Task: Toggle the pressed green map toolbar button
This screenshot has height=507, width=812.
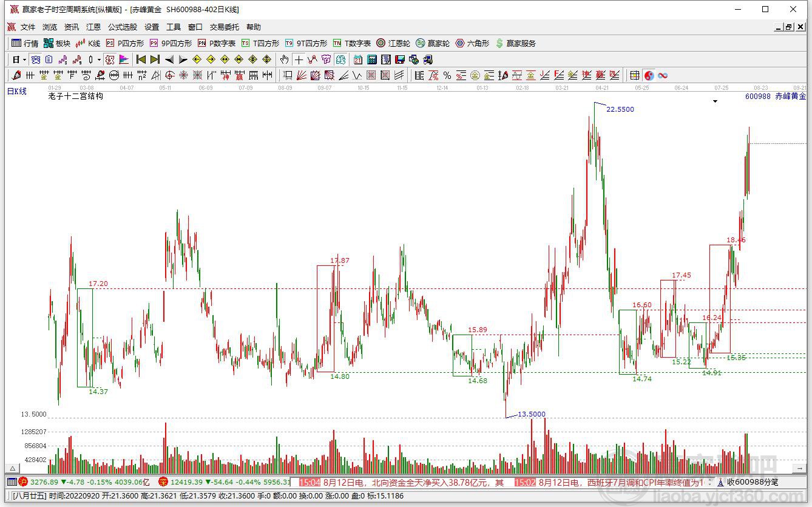Action: pos(340,60)
